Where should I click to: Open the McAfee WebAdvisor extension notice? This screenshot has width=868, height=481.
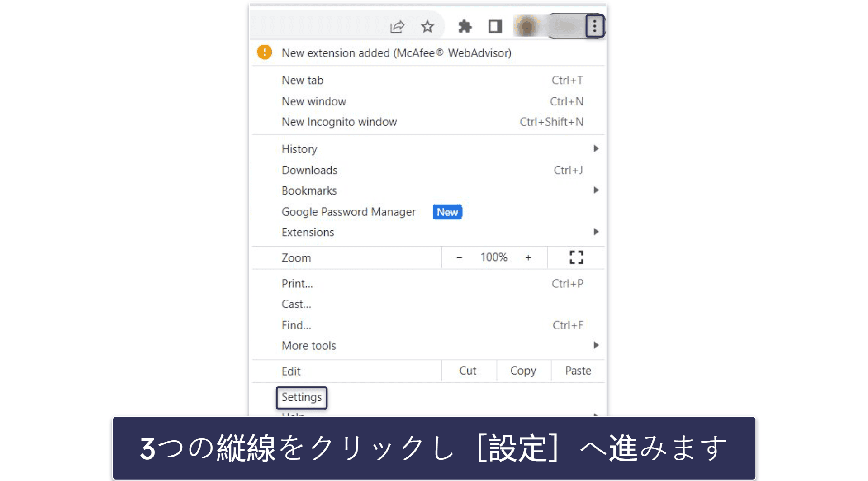428,53
